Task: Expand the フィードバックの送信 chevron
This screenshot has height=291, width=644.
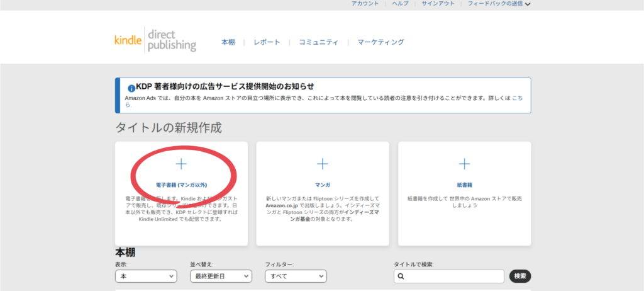Action: pos(528,4)
